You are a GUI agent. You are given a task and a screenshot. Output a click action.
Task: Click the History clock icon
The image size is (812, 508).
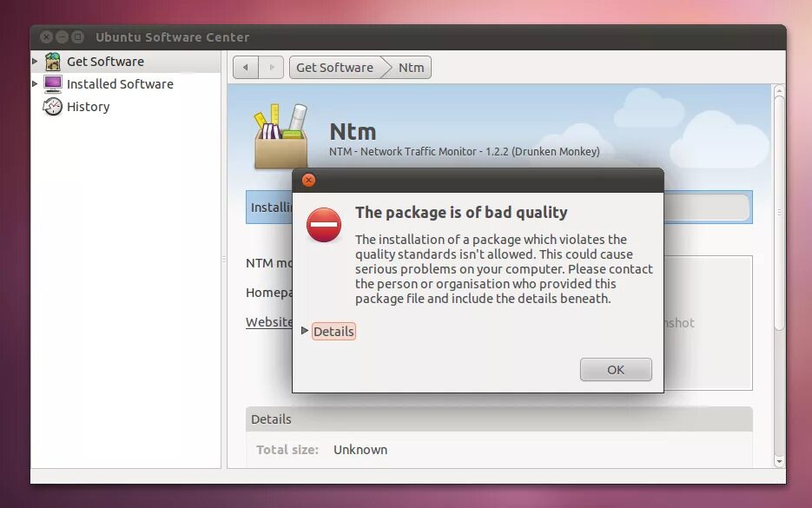pos(52,107)
